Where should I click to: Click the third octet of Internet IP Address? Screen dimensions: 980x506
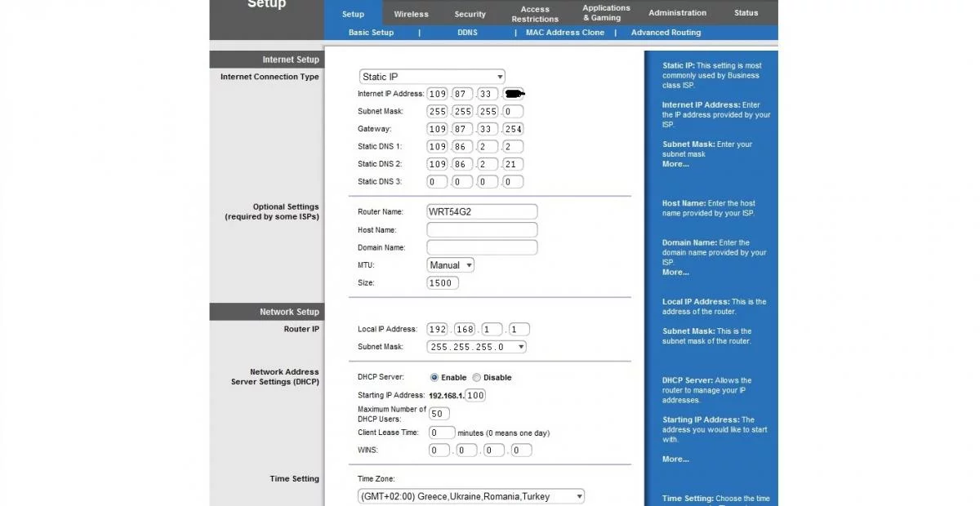point(487,94)
